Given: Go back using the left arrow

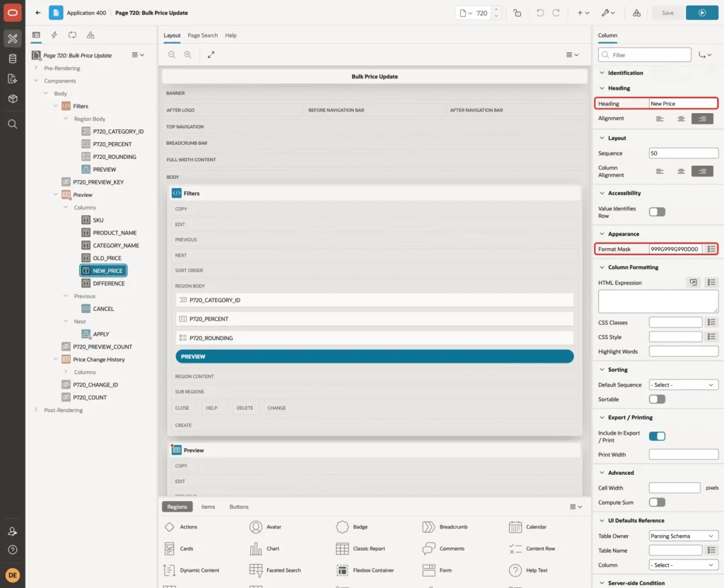Looking at the screenshot, I should (x=38, y=13).
